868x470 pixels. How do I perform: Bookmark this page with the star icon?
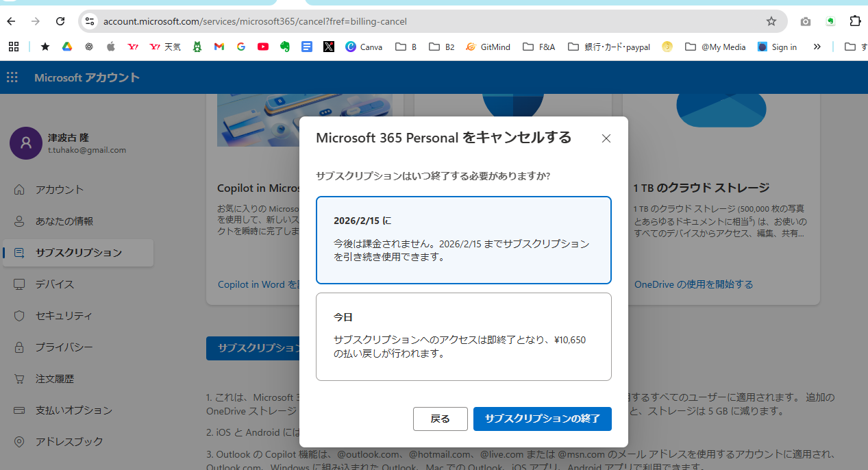[x=771, y=21]
